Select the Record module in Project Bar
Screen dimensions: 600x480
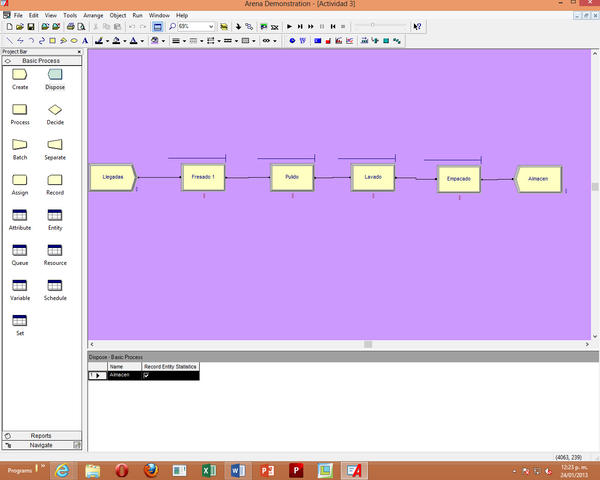55,185
